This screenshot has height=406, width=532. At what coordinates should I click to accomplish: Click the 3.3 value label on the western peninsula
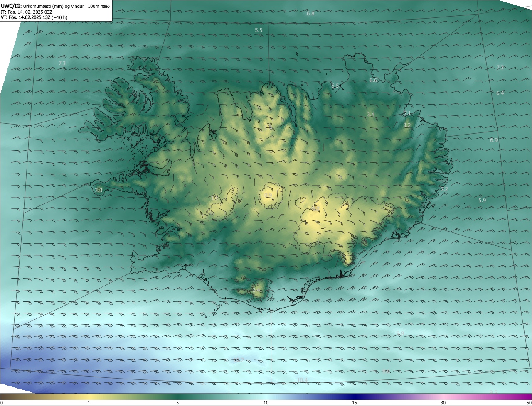coord(99,190)
